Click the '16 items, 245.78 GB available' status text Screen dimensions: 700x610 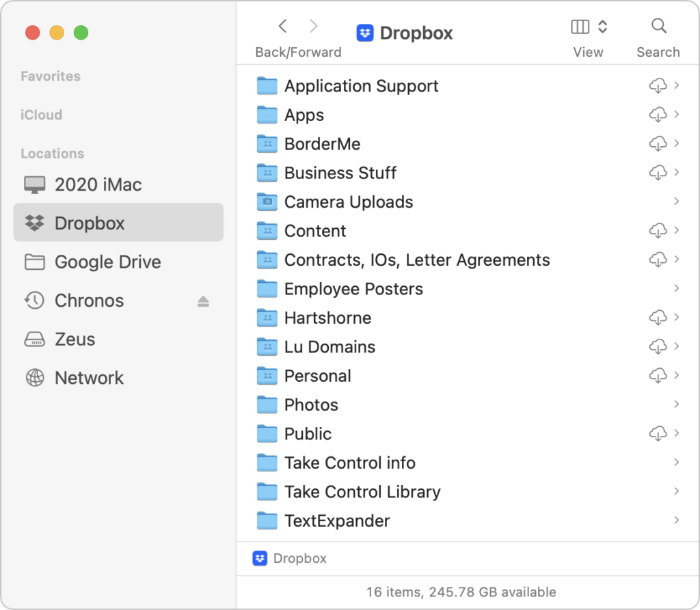tap(461, 592)
